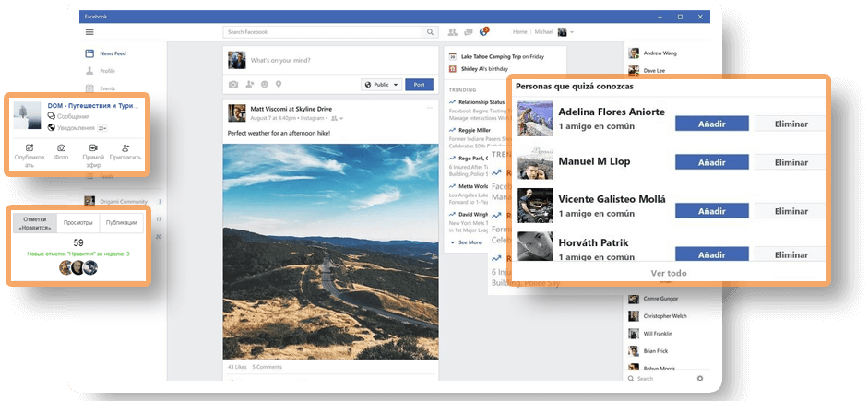Open chat with Andrew Wang
The width and height of the screenshot is (868, 401).
tap(660, 53)
